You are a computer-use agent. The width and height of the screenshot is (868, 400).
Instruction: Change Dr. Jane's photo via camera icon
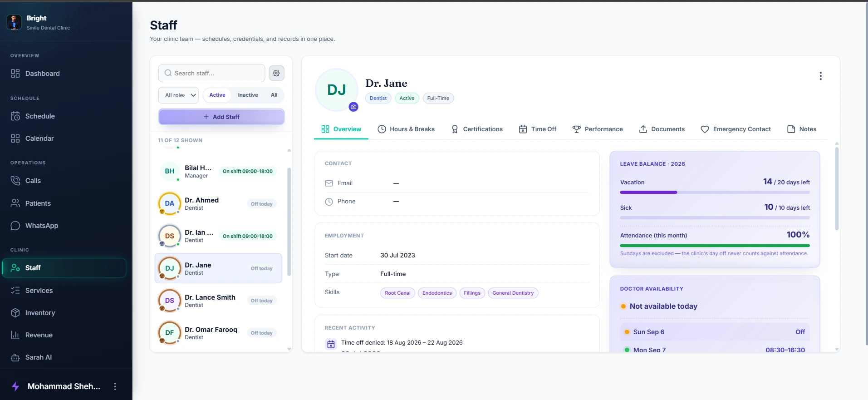[x=353, y=107]
